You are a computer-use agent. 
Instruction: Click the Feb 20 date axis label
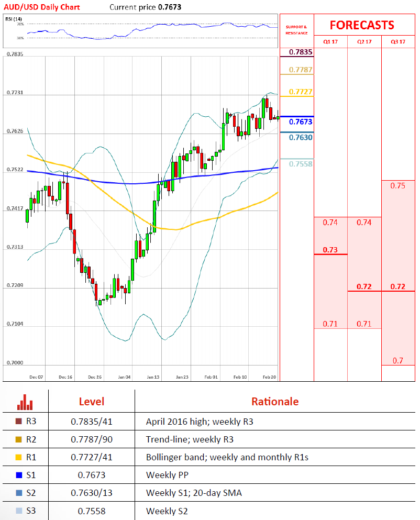pyautogui.click(x=269, y=377)
